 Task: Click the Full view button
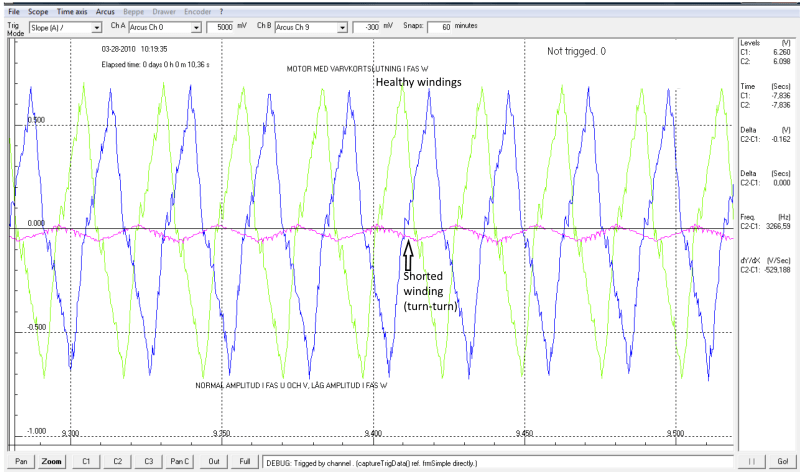pos(245,461)
